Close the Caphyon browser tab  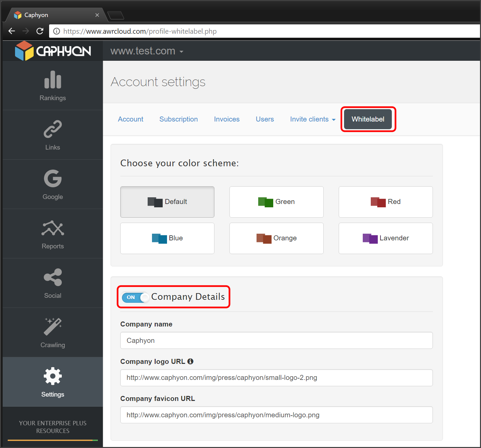pos(97,15)
